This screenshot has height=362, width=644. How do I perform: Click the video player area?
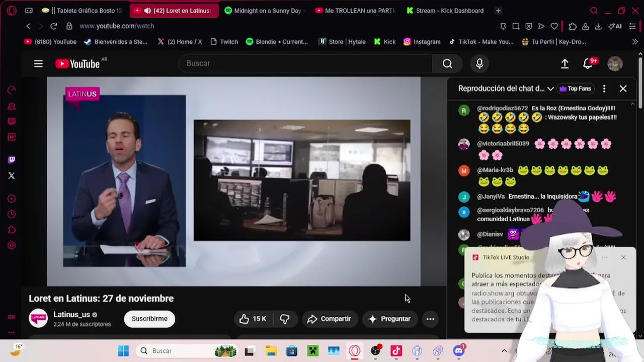coord(233,181)
